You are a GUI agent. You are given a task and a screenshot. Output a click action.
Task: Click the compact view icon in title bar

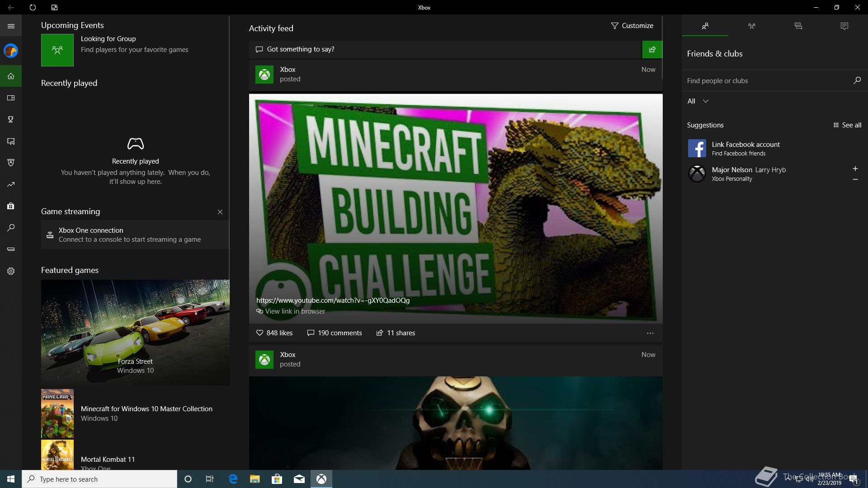[x=54, y=7]
